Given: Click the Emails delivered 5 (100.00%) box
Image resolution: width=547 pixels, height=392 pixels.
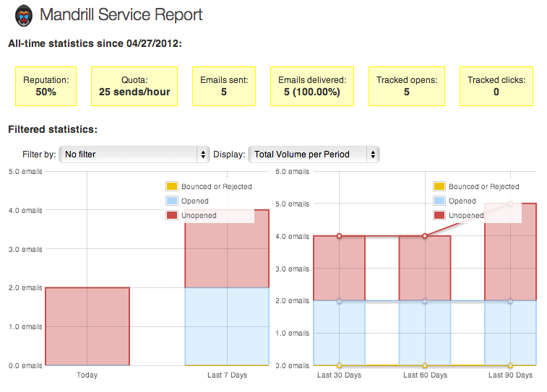Looking at the screenshot, I should coord(312,86).
